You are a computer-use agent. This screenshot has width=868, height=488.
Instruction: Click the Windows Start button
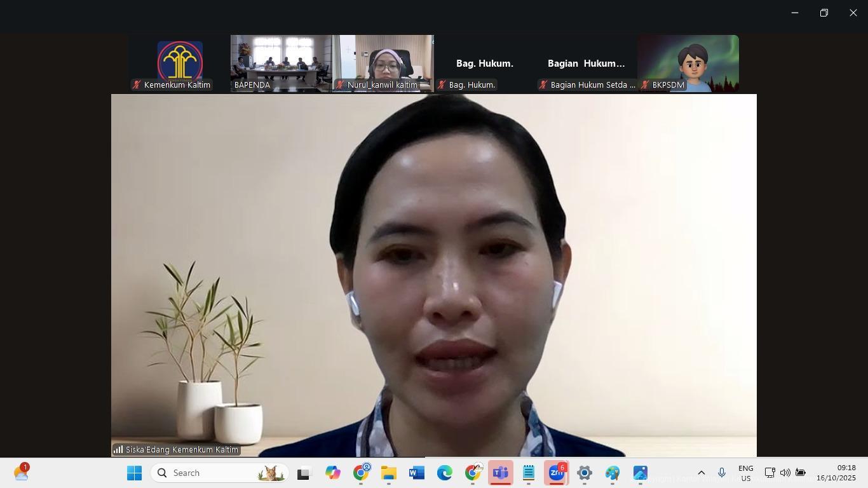134,473
